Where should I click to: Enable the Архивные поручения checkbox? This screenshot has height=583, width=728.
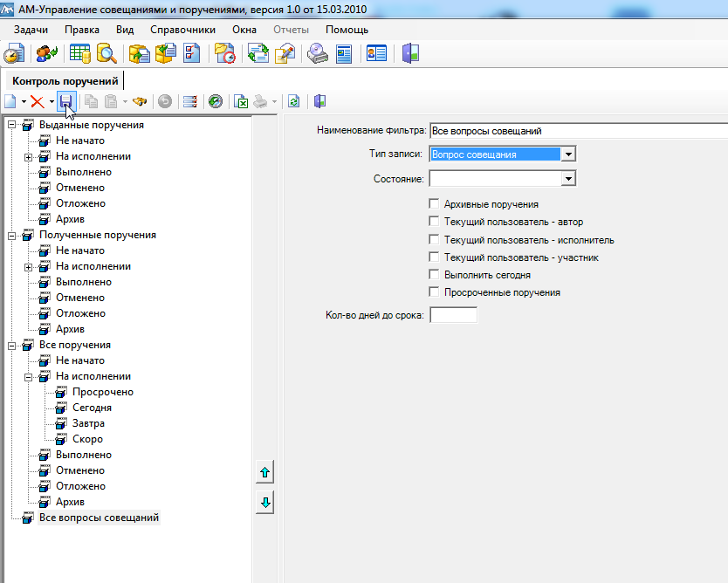(x=434, y=203)
